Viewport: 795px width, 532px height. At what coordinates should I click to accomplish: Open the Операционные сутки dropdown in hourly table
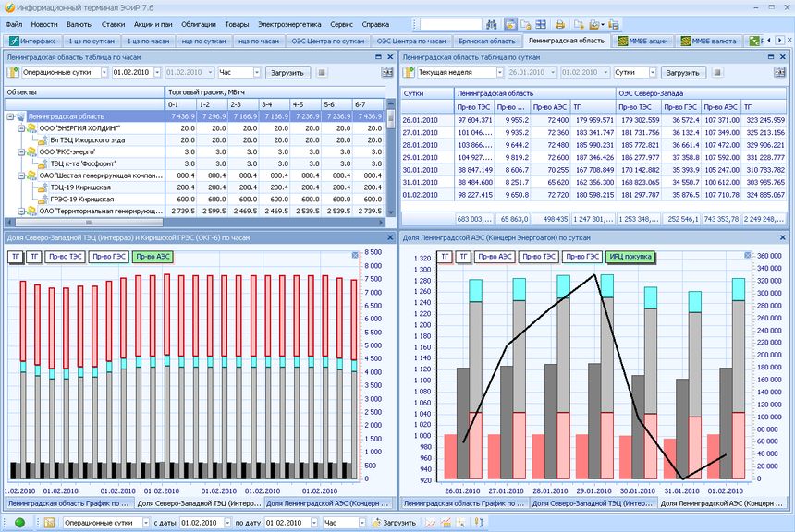102,71
